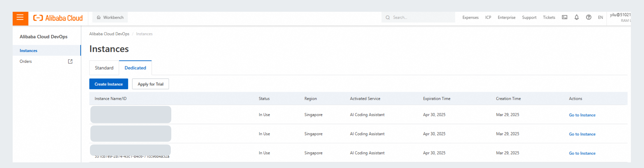Click the help question mark icon
The image size is (644, 168).
tap(588, 17)
